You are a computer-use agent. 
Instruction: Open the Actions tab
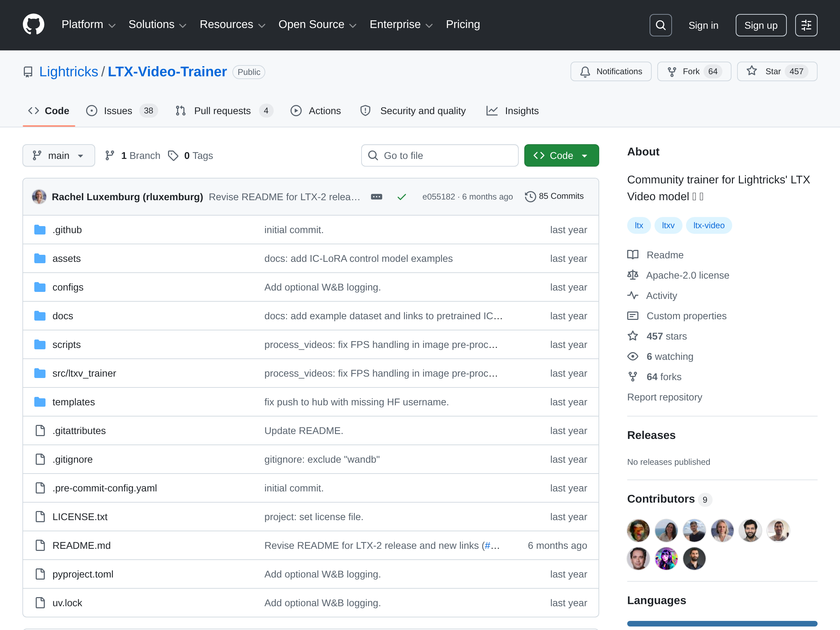pyautogui.click(x=316, y=111)
